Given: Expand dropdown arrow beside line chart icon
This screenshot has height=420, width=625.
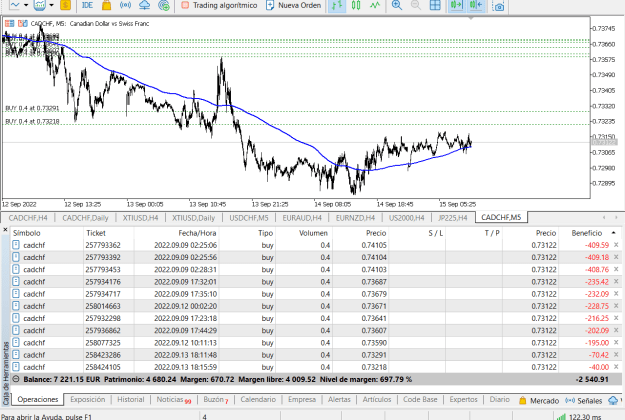Looking at the screenshot, I should [x=26, y=5].
